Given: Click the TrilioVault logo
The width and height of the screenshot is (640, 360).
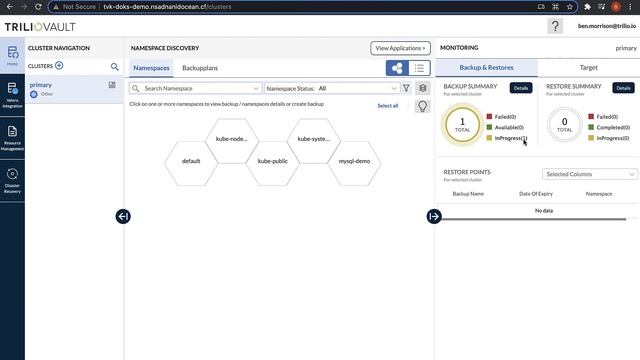Looking at the screenshot, I should pos(40,27).
